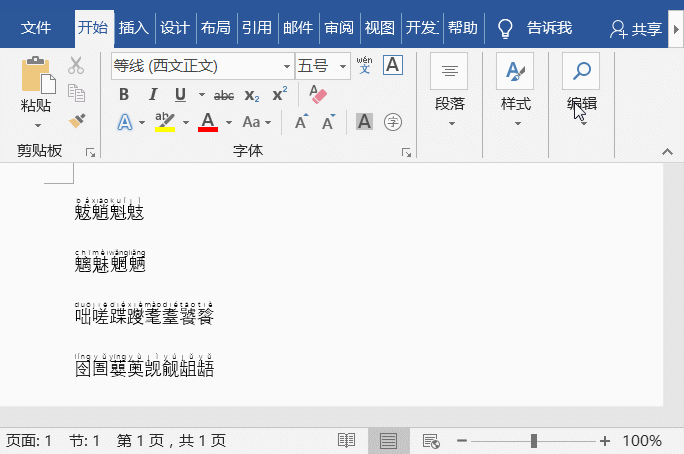Toggle italic formatting

(x=152, y=94)
